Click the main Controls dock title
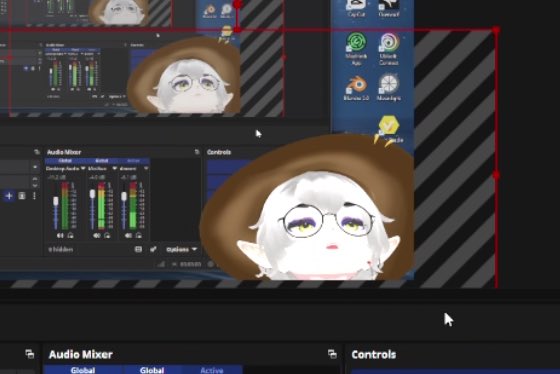Viewport: 560px width, 374px height. (374, 354)
